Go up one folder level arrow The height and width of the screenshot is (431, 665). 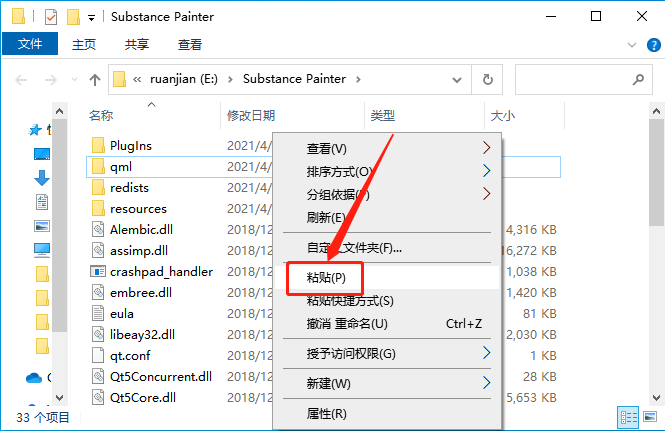[x=95, y=79]
